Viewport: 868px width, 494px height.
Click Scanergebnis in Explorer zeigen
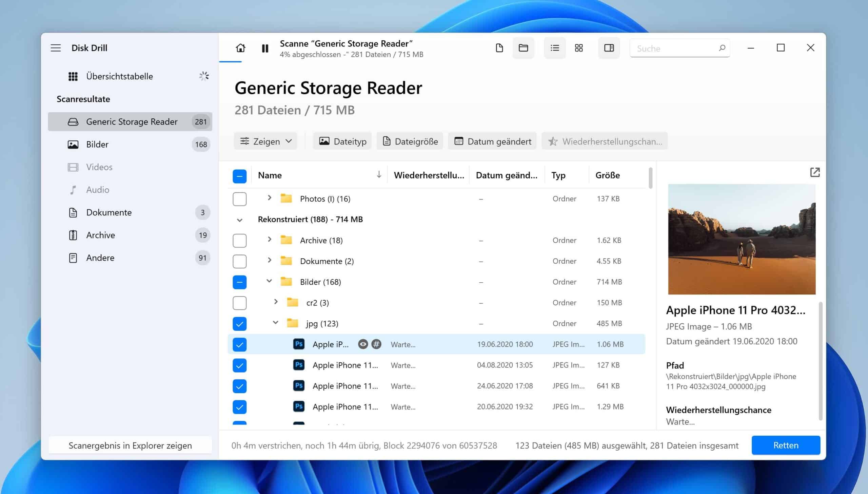(130, 445)
